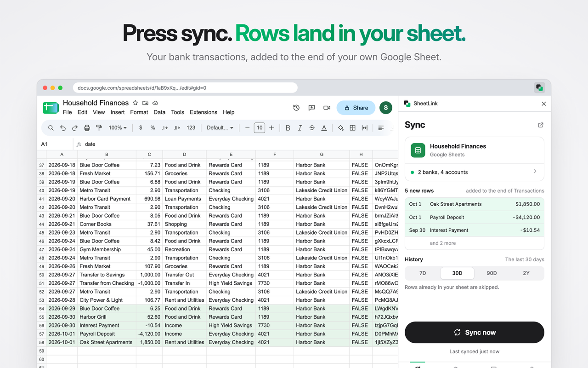Viewport: 588px width, 368px height.
Task: Click the font size field
Action: 260,128
